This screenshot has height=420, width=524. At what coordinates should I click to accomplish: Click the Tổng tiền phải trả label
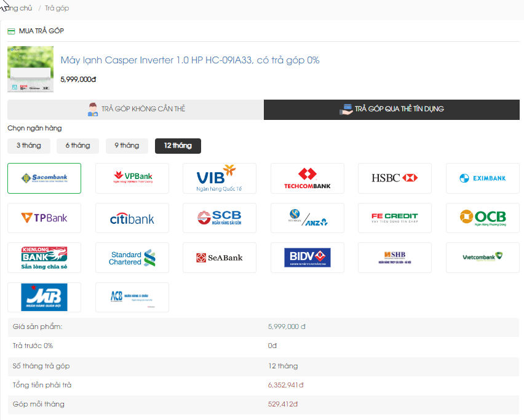pos(42,385)
